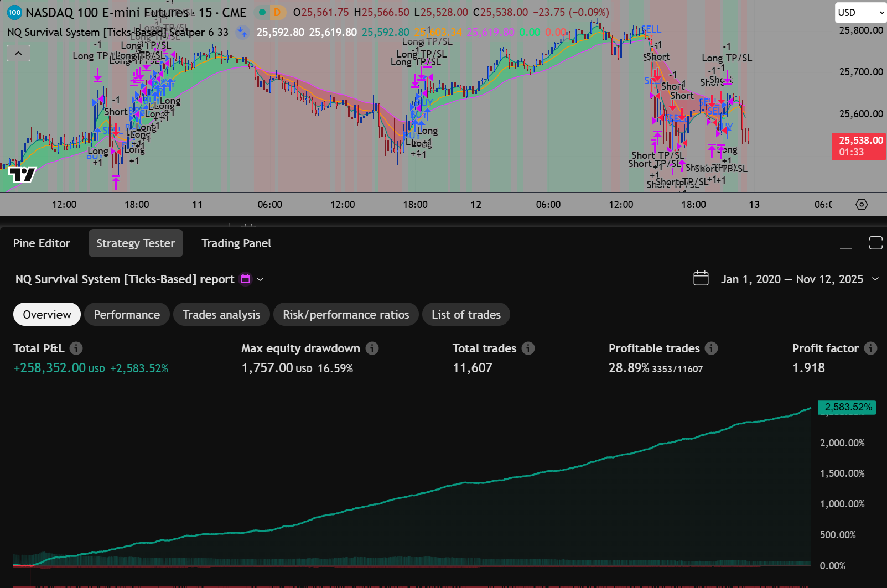Click info icon next to Profitable trades
The image size is (887, 588).
[712, 348]
